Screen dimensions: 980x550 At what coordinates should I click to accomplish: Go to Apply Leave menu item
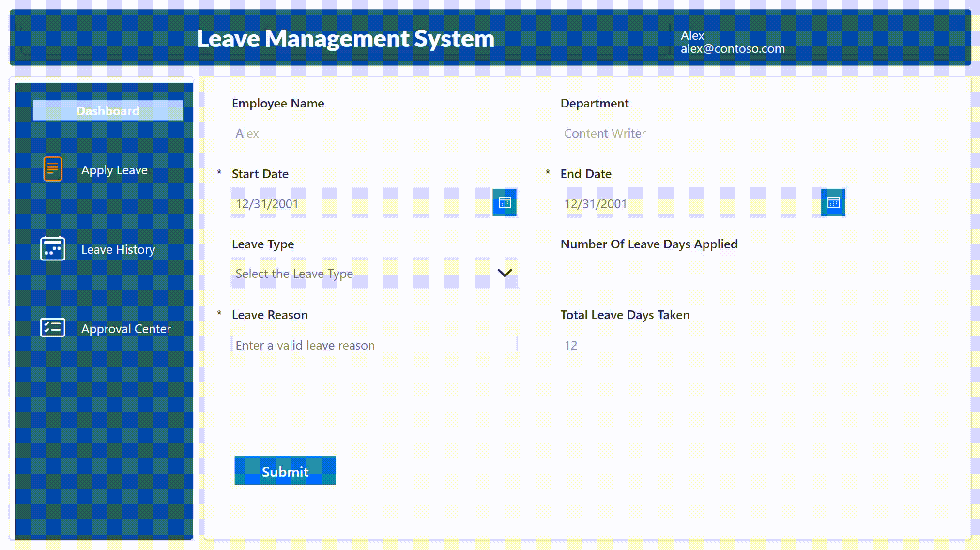(114, 170)
